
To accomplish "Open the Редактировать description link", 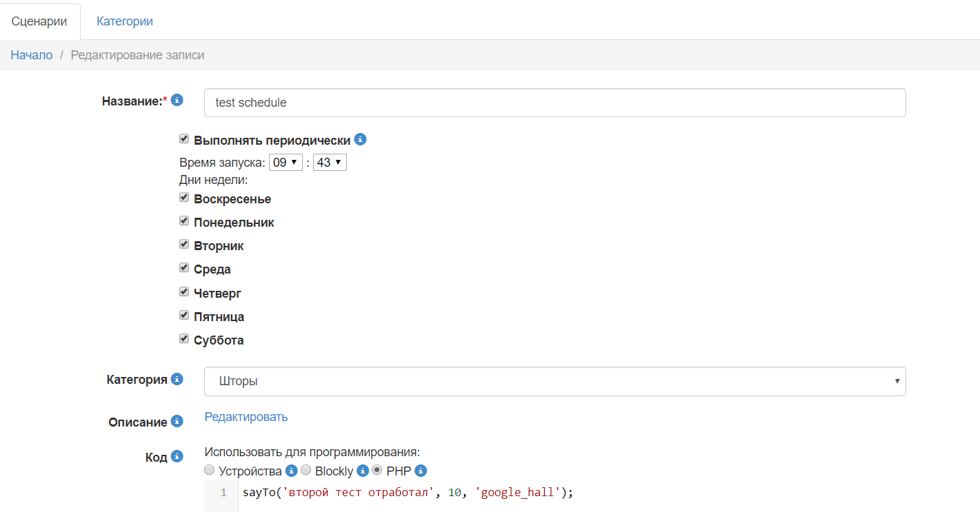I will point(246,417).
